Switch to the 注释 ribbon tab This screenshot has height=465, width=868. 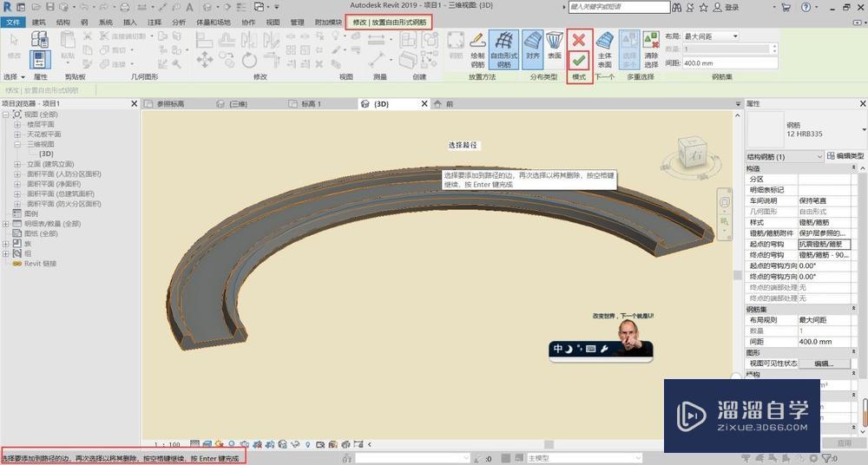[x=155, y=23]
